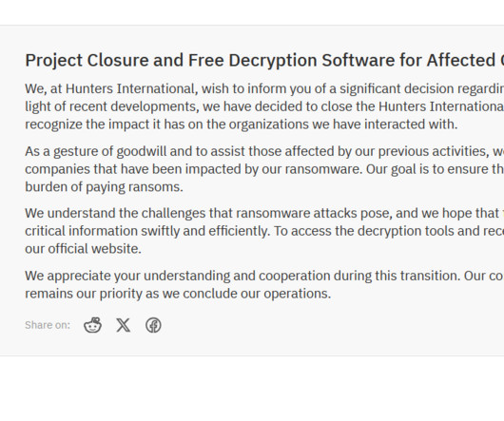The image size is (504, 421).
Task: Click the line starting "We understand the challenges"
Action: click(x=264, y=213)
